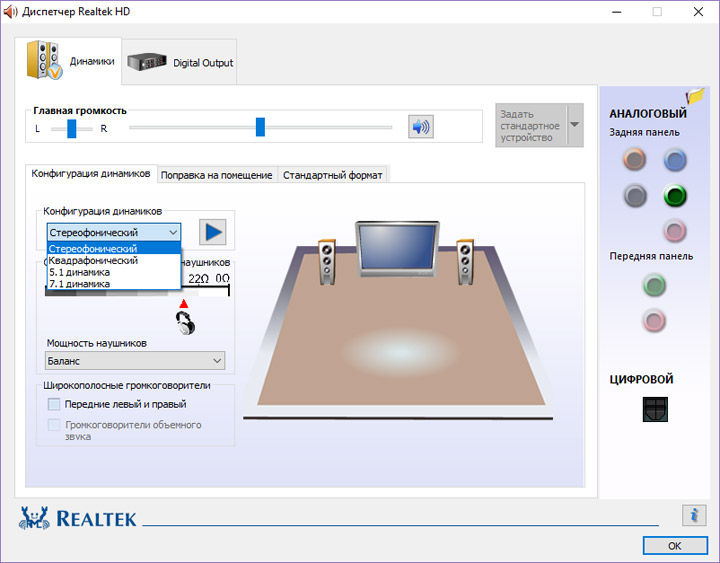
Task: Click the Realtek crab logo
Action: coord(34,518)
